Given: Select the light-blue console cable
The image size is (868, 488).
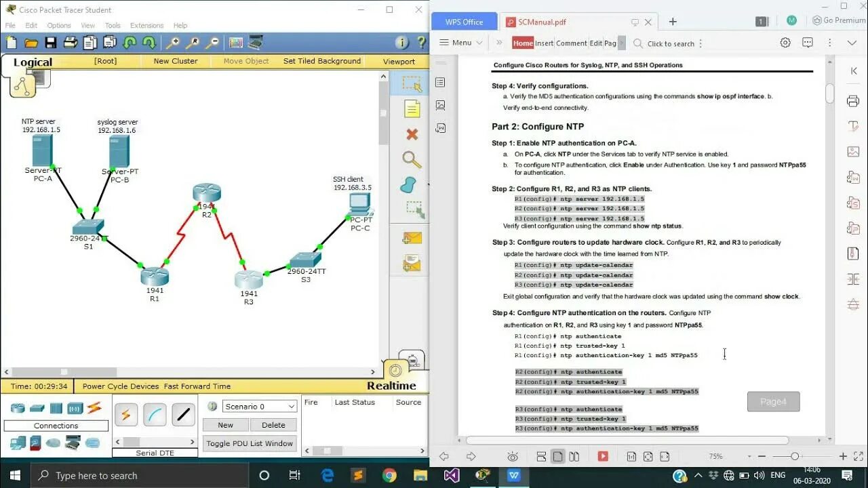Looking at the screenshot, I should 155,415.
